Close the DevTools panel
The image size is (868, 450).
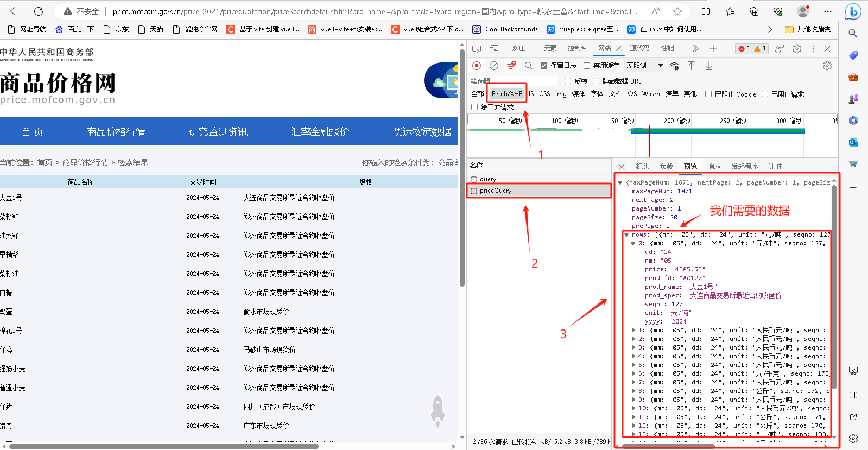coord(827,49)
